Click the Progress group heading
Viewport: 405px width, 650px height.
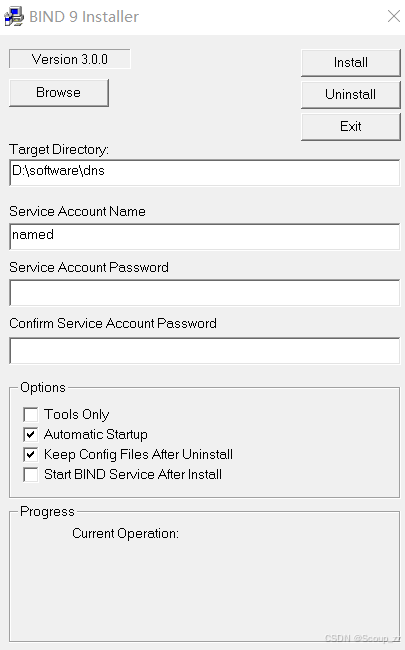click(47, 512)
